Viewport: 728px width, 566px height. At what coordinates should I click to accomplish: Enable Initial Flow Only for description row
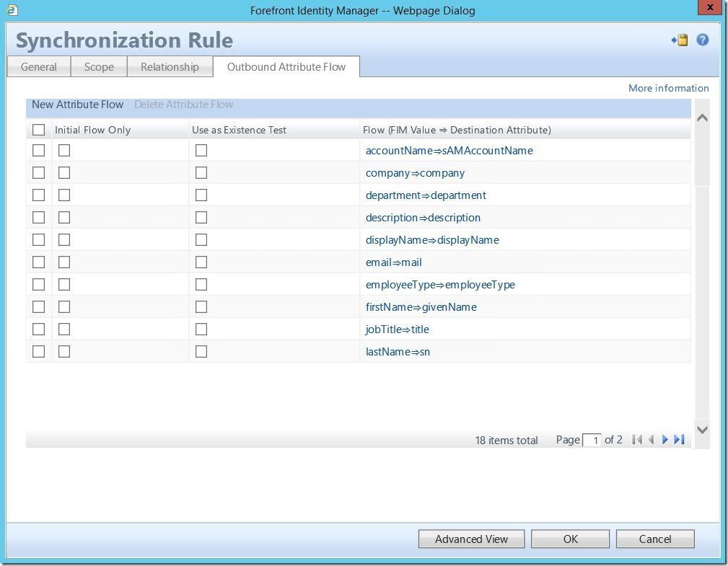[x=64, y=217]
